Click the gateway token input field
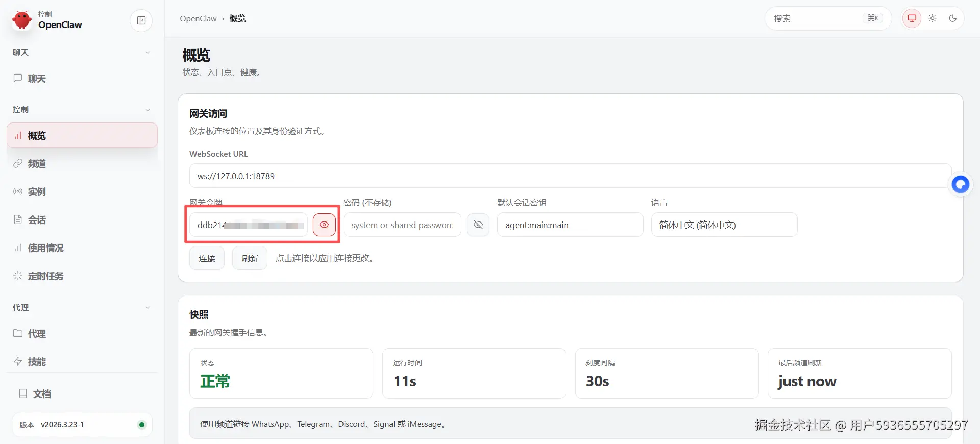The height and width of the screenshot is (444, 980). (249, 225)
